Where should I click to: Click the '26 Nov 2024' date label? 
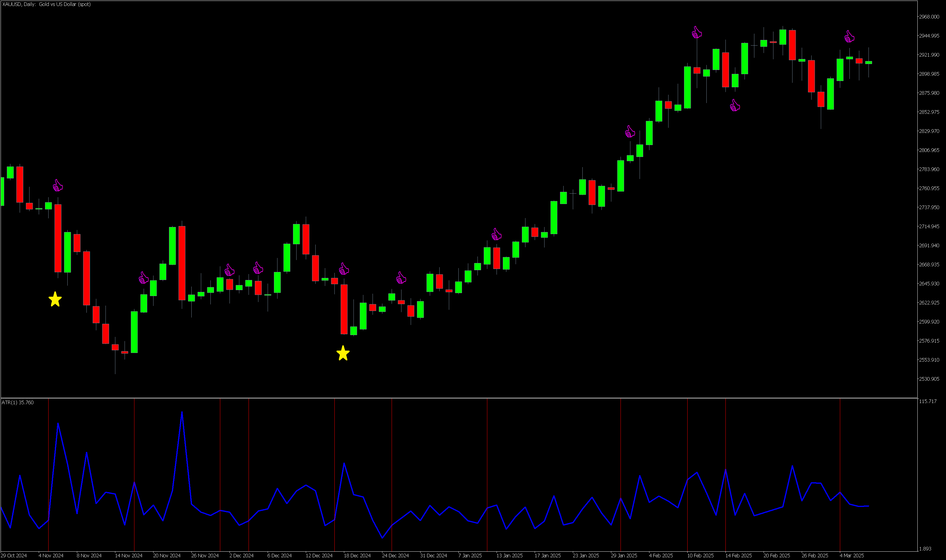tap(205, 556)
